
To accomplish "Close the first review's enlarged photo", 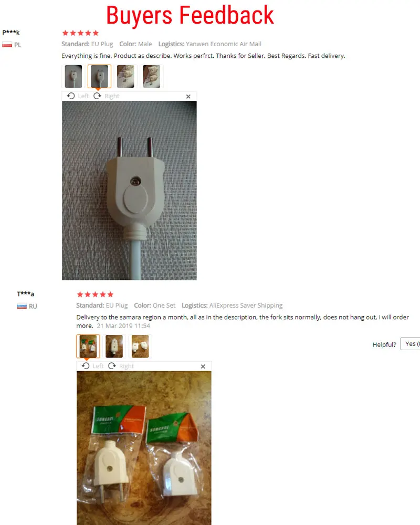I will tap(188, 97).
